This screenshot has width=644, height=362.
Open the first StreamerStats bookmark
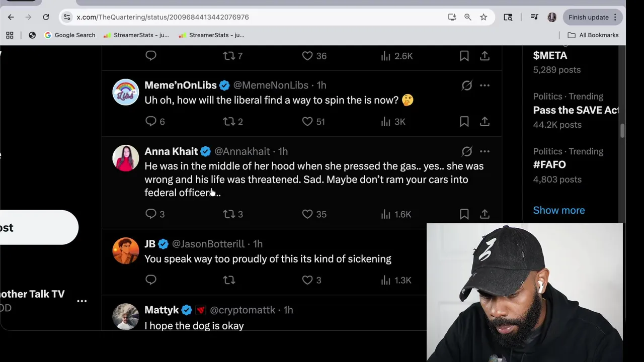(136, 35)
